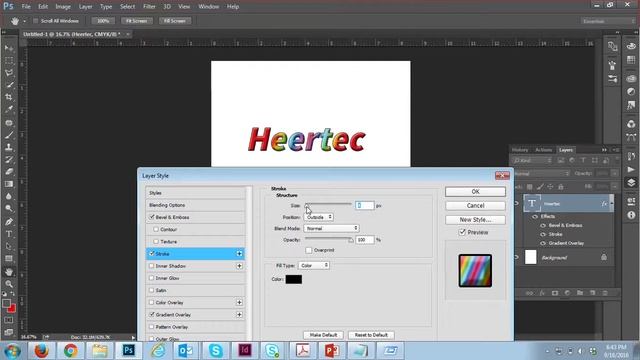Screen dimensions: 640x360
Task: Select the Healing Brush tool
Action: point(9,122)
